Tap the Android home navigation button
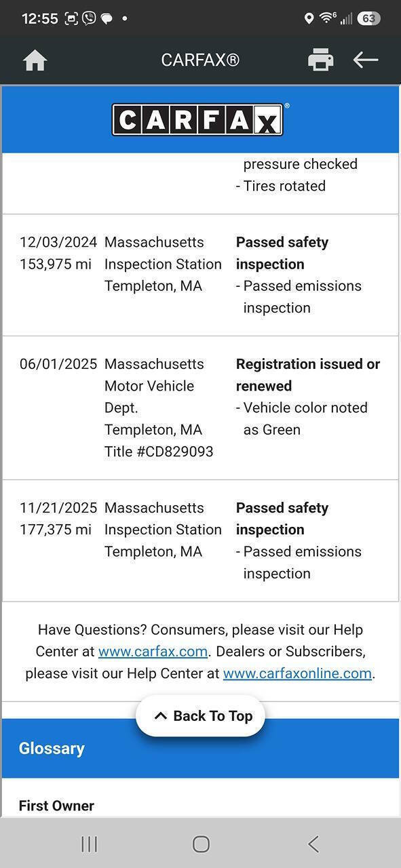401x868 pixels. point(201,844)
